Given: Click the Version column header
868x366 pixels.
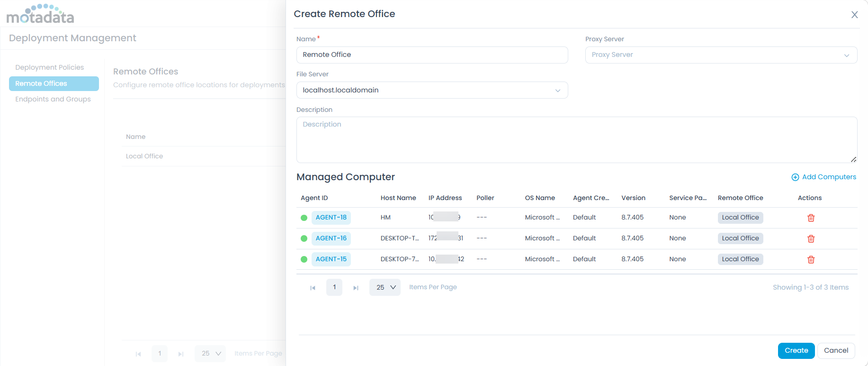Looking at the screenshot, I should point(633,198).
